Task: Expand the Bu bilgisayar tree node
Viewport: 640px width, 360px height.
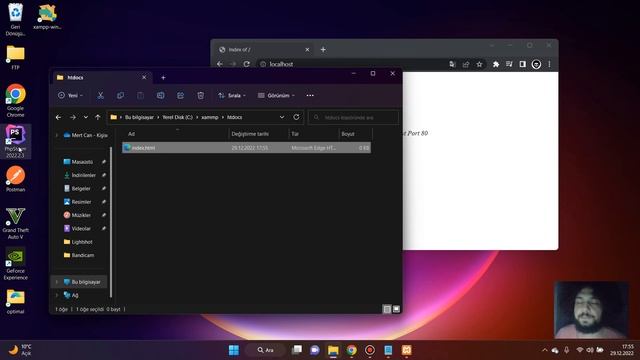Action: point(57,282)
